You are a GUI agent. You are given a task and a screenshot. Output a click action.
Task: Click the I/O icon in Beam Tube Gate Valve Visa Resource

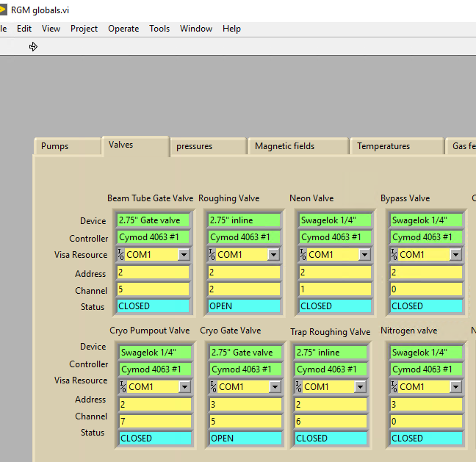[x=121, y=254]
